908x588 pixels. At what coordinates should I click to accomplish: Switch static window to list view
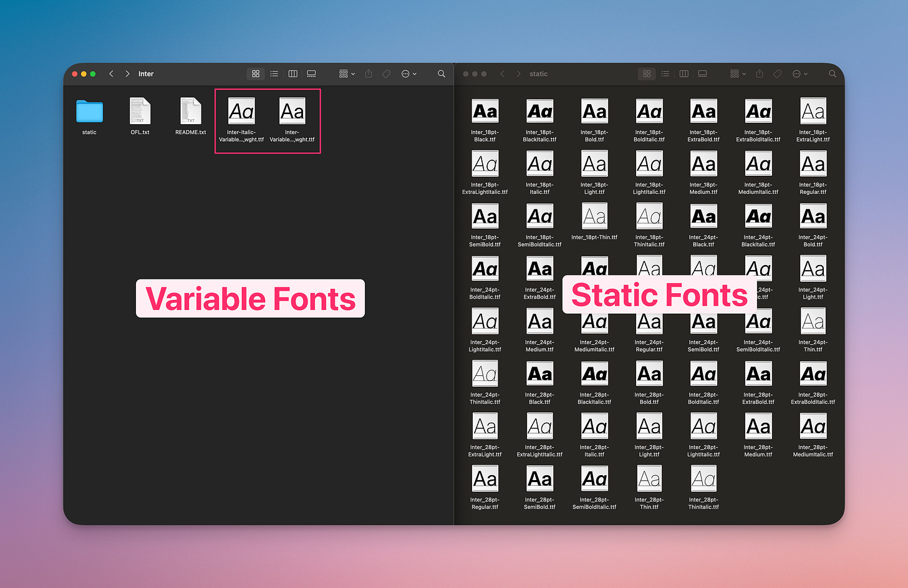click(x=665, y=74)
